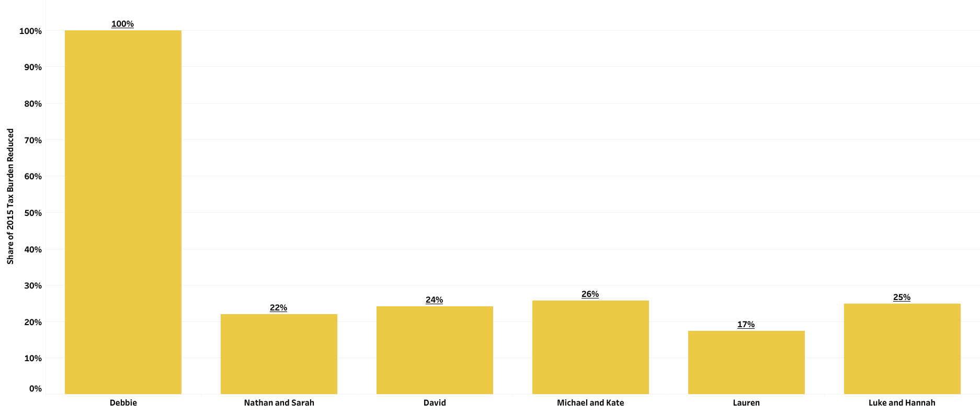Click the 50% tick on the y-axis
The width and height of the screenshot is (980, 415).
click(x=33, y=213)
